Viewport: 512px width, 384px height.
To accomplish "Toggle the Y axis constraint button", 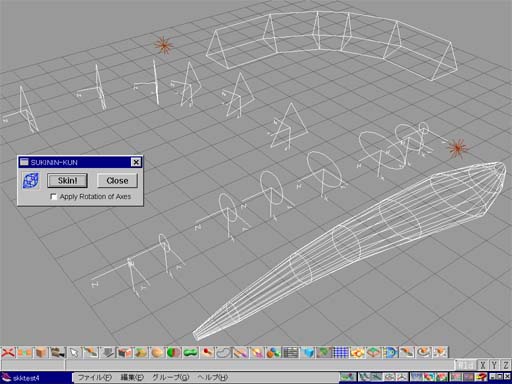I will [494, 365].
